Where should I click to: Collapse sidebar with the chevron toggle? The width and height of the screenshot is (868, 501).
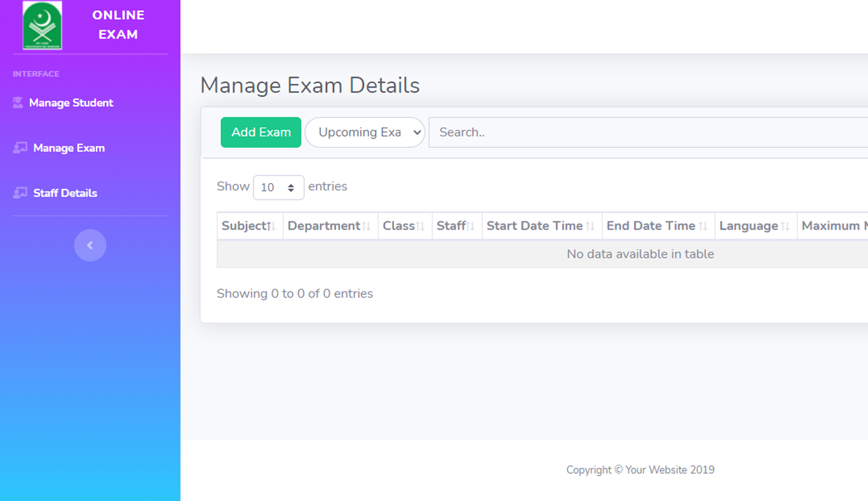pyautogui.click(x=90, y=245)
